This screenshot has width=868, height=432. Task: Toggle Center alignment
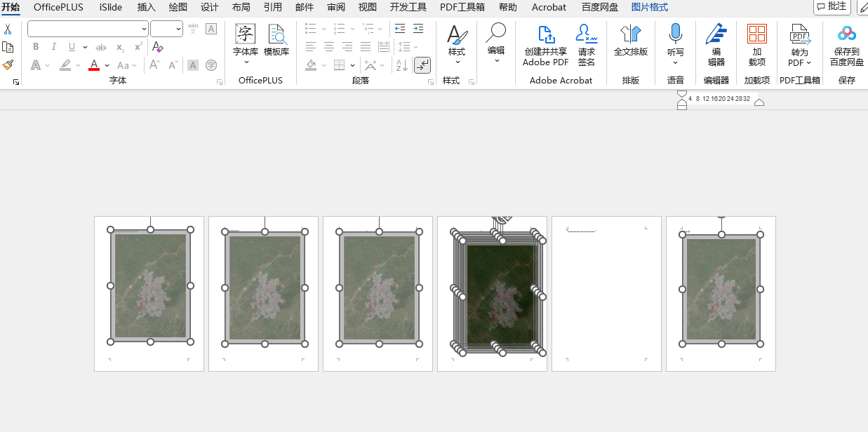[329, 47]
